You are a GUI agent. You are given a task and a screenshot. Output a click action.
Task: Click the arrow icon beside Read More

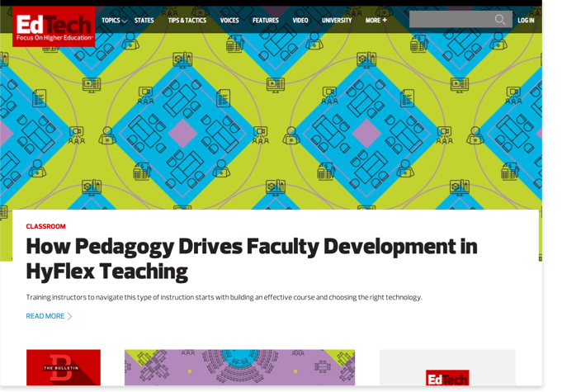[x=70, y=316]
